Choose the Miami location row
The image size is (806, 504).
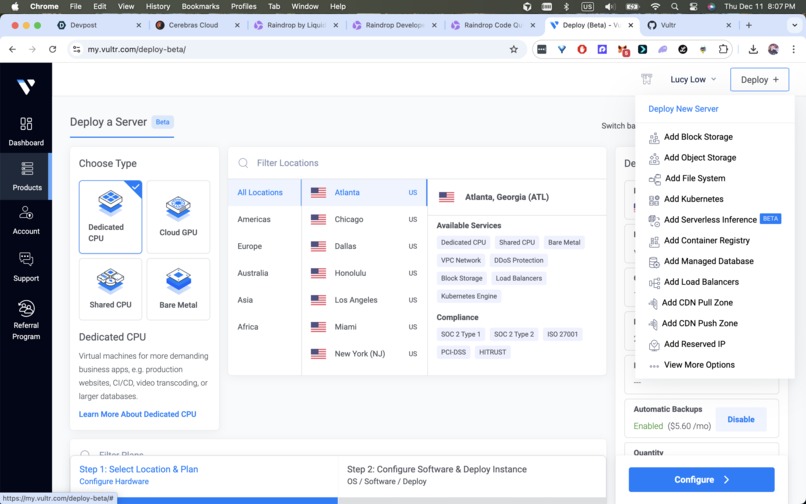364,327
